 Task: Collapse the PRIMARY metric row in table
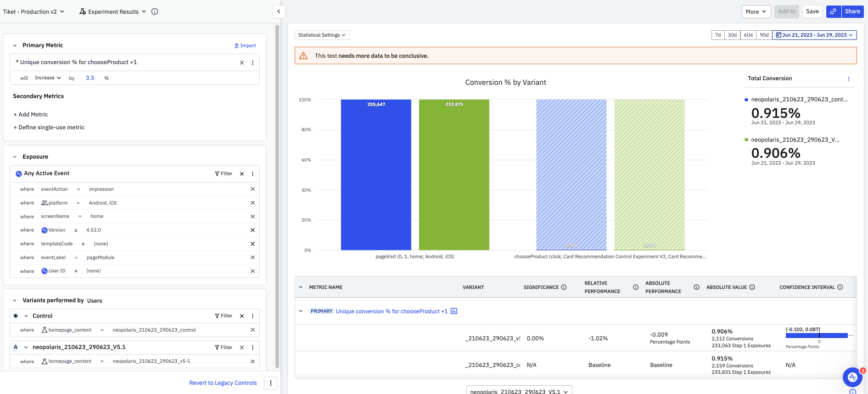pyautogui.click(x=301, y=311)
